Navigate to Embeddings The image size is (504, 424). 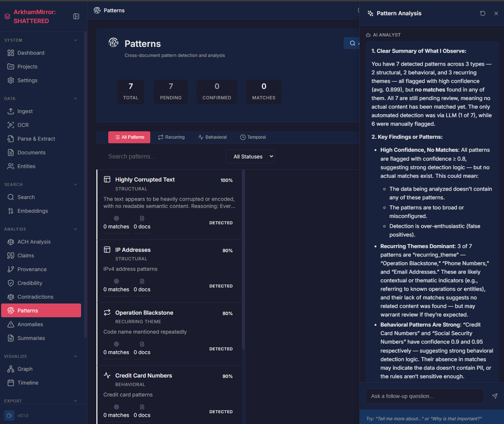pos(41,211)
